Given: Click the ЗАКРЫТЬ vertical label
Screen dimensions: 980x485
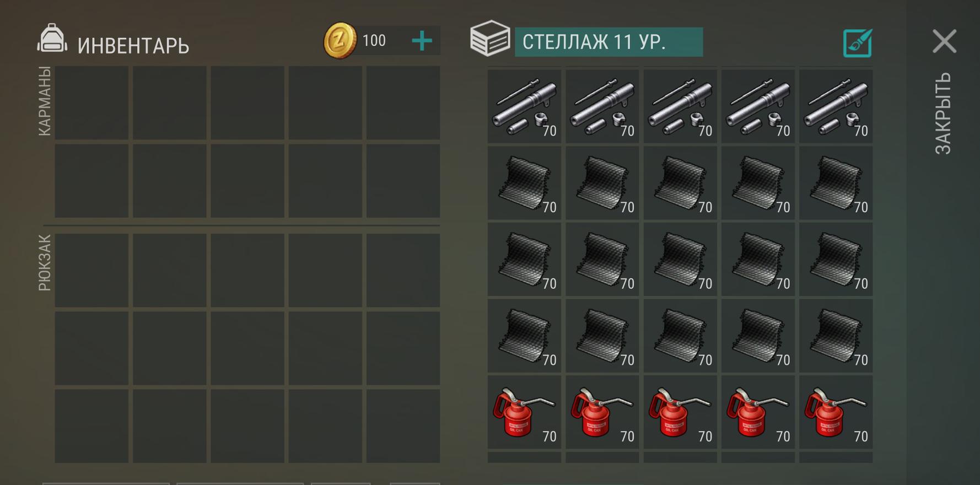Looking at the screenshot, I should [943, 113].
